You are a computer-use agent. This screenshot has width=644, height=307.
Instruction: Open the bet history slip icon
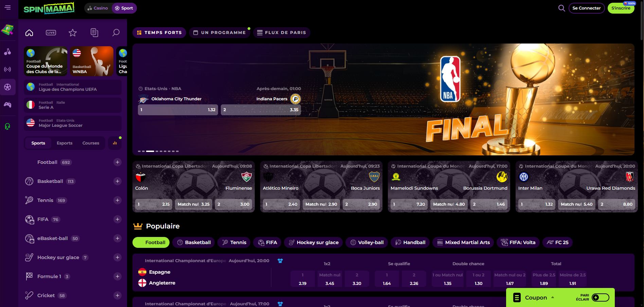point(94,33)
